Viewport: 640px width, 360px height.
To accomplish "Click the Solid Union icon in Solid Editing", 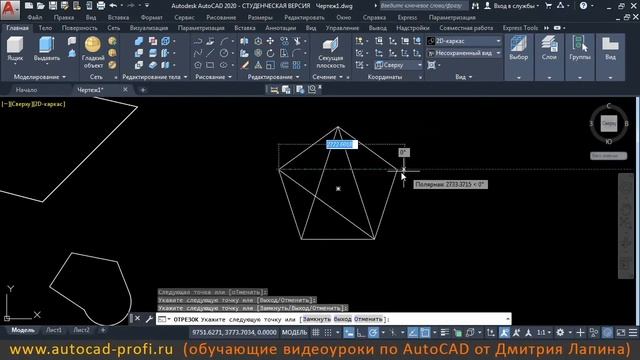I will click(x=139, y=41).
